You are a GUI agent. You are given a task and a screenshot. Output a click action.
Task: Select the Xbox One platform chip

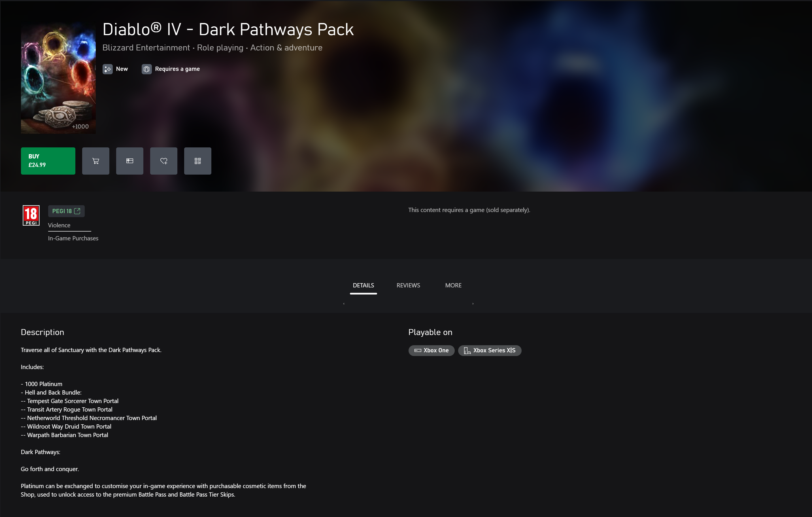tap(431, 350)
